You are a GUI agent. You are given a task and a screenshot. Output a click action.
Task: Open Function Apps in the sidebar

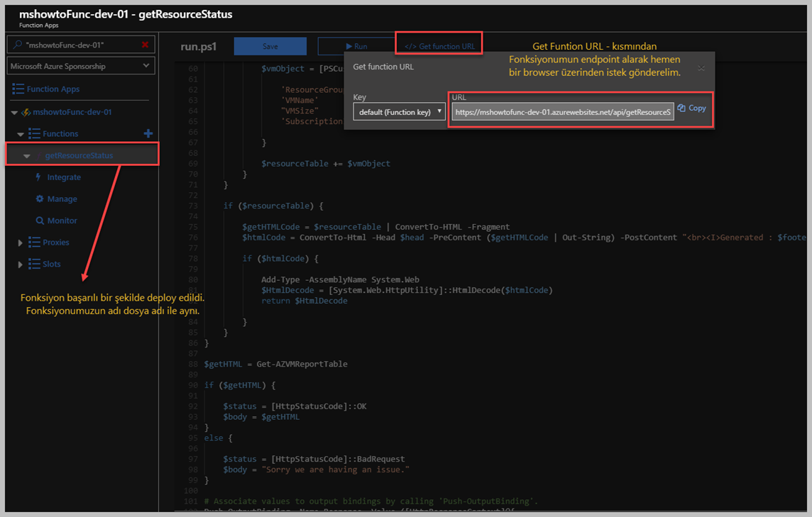coord(53,89)
